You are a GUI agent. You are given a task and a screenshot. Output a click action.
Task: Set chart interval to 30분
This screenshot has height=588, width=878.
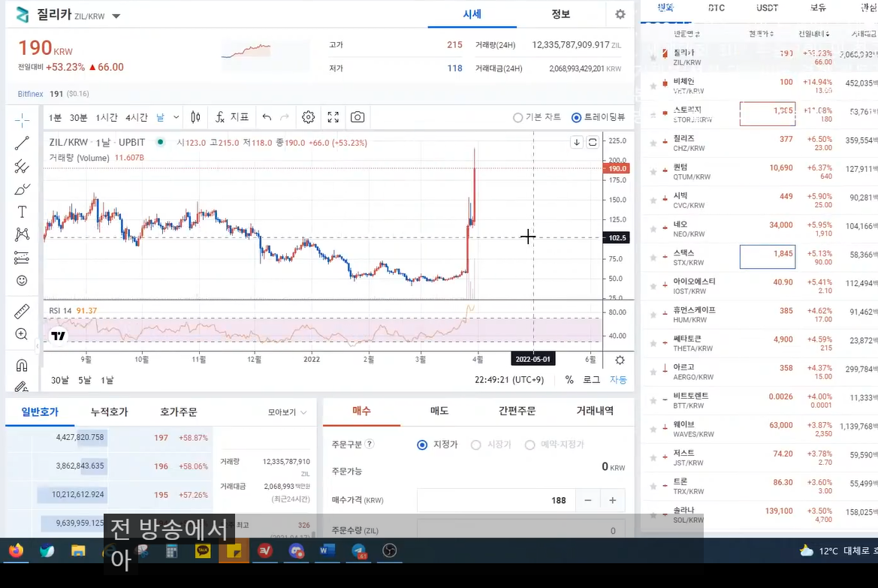click(78, 118)
